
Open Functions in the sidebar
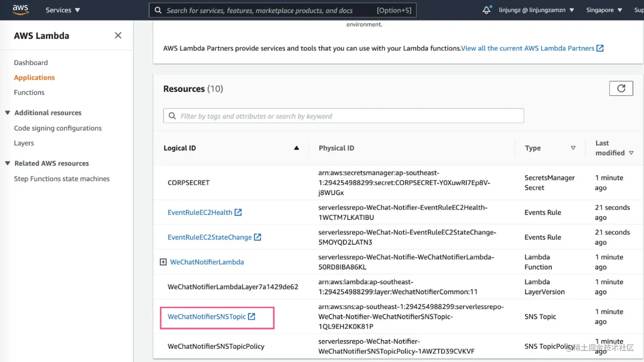[x=29, y=92]
